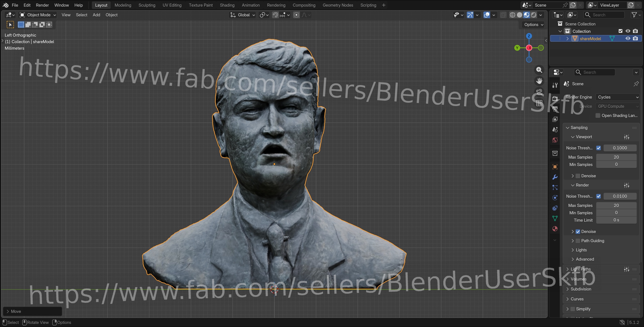Open the Object Data mesh tab
The height and width of the screenshot is (327, 644).
point(555,218)
